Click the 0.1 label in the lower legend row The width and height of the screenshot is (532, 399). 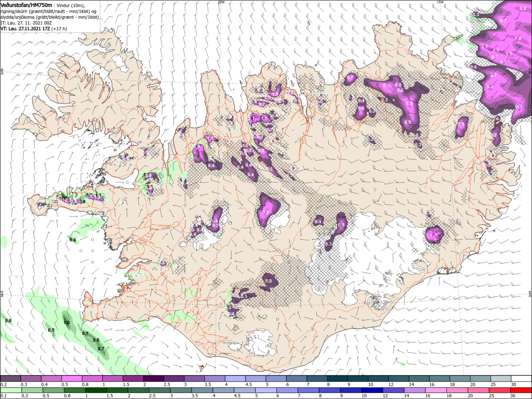point(4,396)
